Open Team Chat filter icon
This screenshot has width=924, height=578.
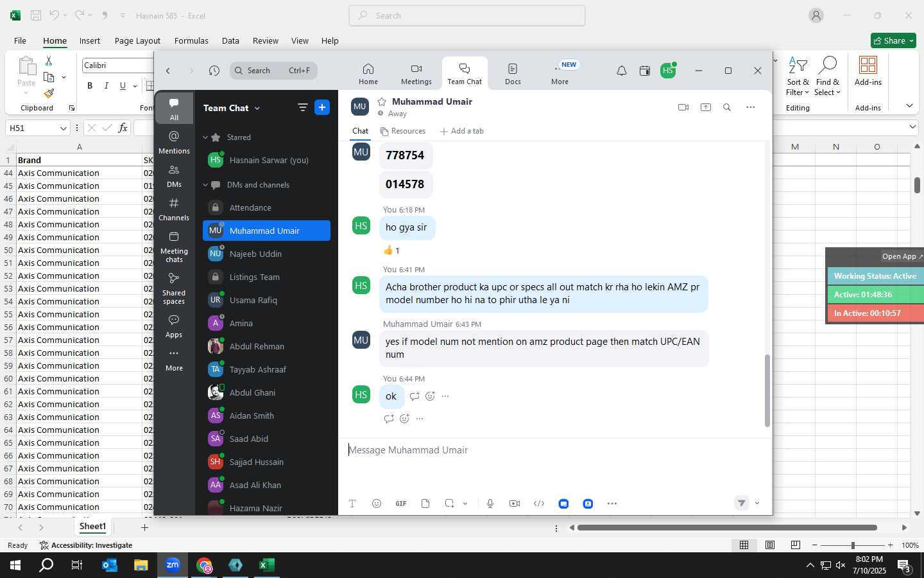pyautogui.click(x=303, y=107)
